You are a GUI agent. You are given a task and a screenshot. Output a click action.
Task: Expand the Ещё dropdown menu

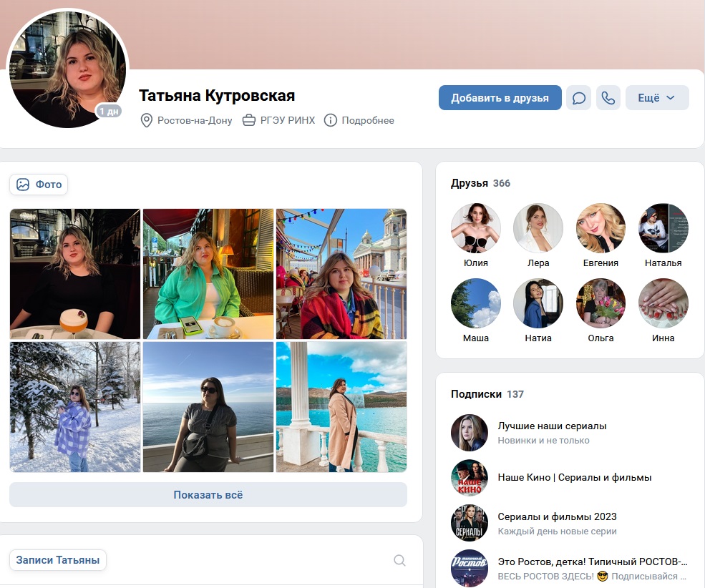657,97
